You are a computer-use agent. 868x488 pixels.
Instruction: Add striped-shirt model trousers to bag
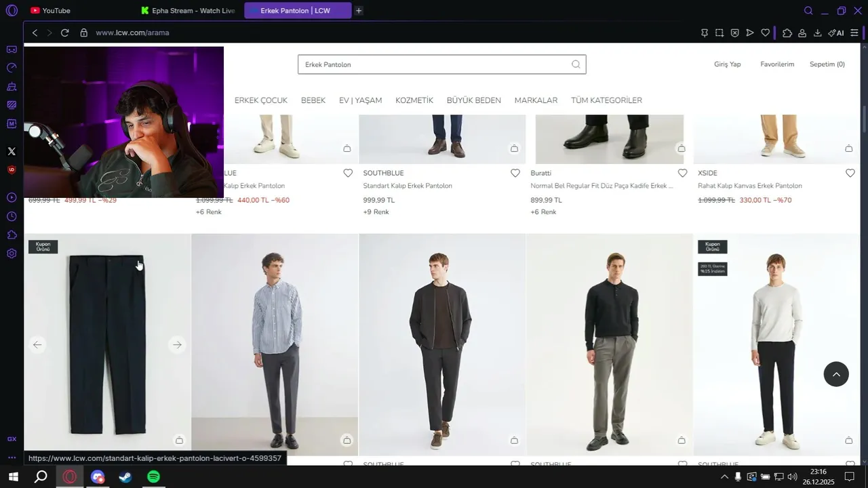tap(347, 441)
